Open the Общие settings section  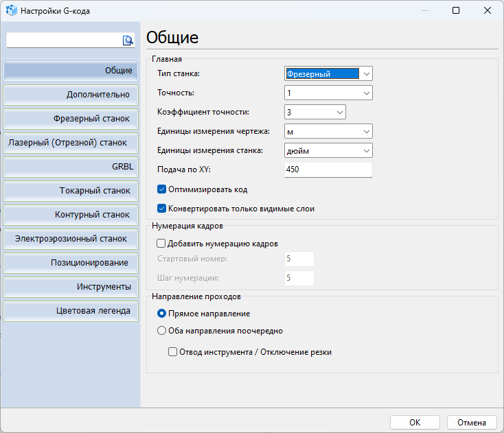(x=71, y=71)
